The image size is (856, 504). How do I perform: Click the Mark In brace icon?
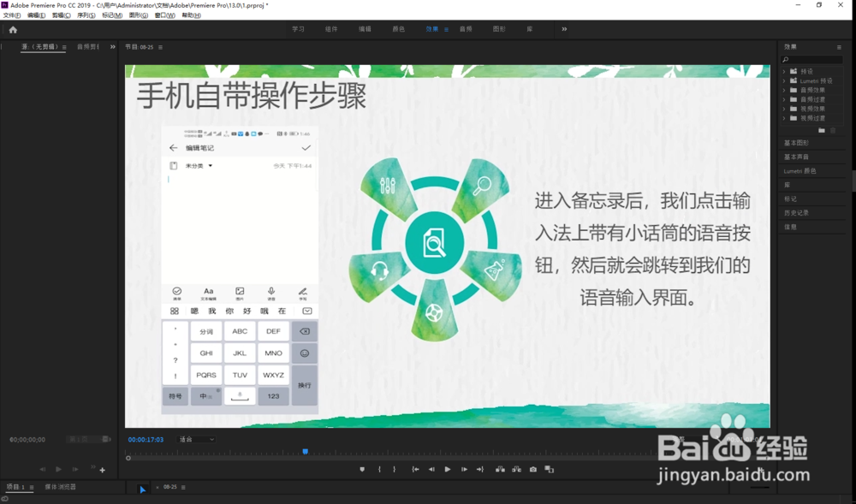tap(379, 469)
